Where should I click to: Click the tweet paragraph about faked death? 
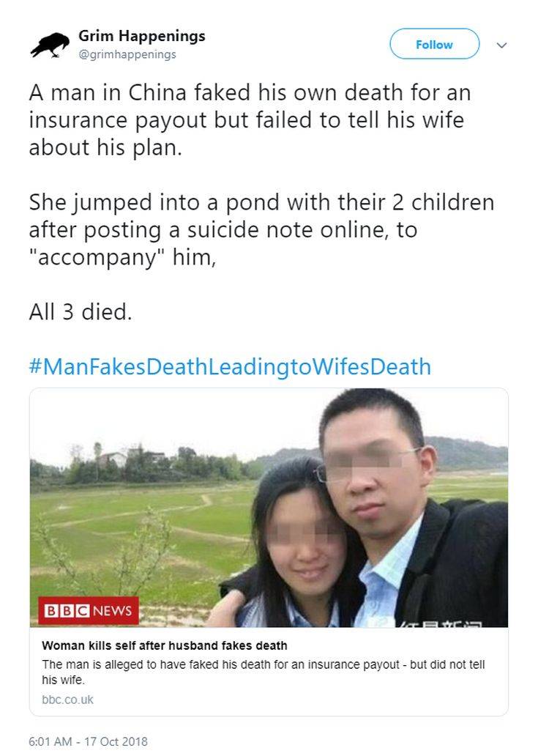(x=250, y=120)
